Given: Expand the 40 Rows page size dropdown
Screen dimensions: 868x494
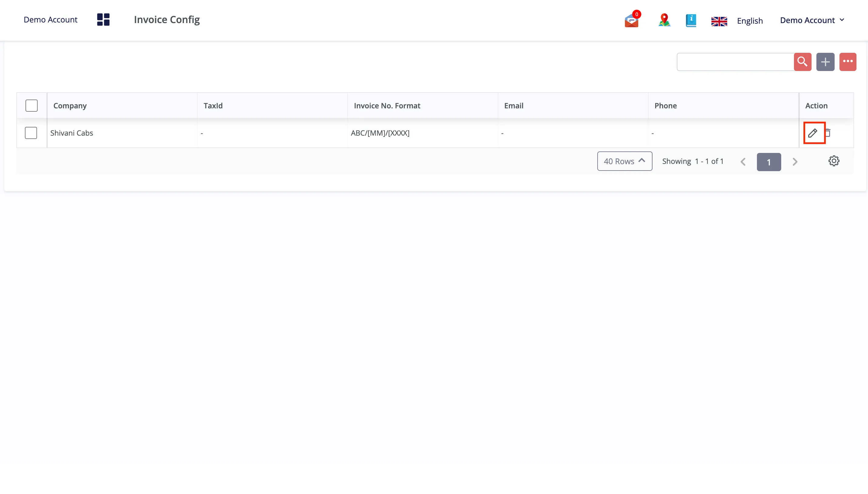Looking at the screenshot, I should click(624, 161).
